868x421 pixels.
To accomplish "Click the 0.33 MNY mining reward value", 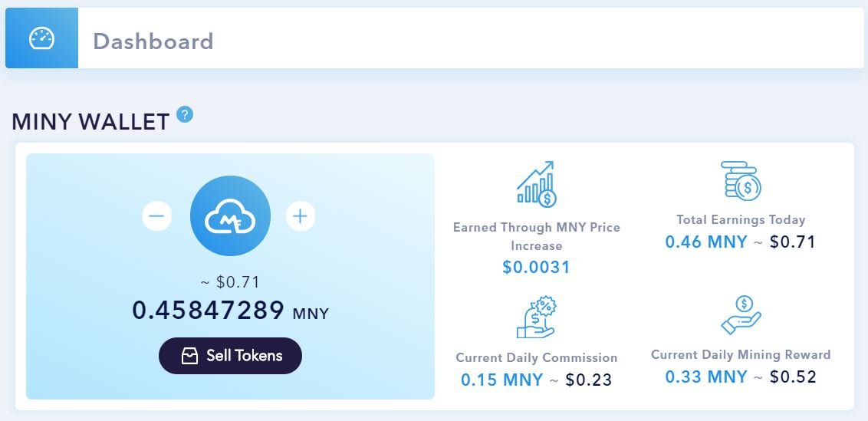I will click(x=706, y=377).
